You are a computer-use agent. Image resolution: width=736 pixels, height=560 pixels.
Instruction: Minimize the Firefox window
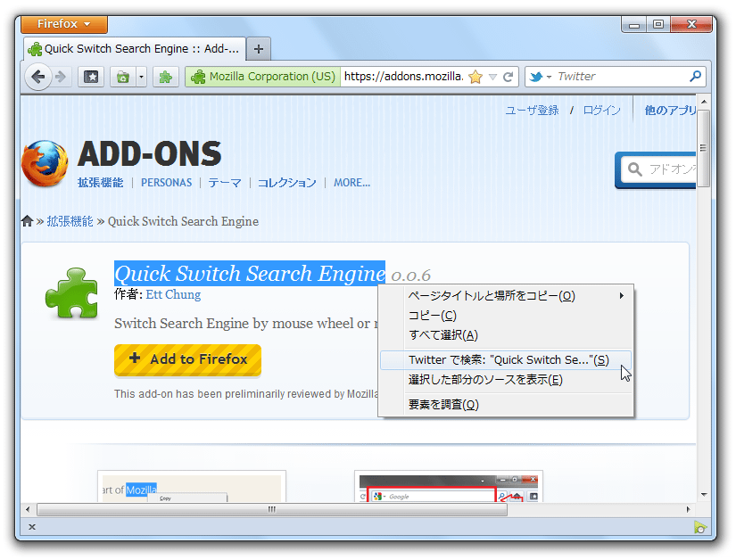(634, 24)
